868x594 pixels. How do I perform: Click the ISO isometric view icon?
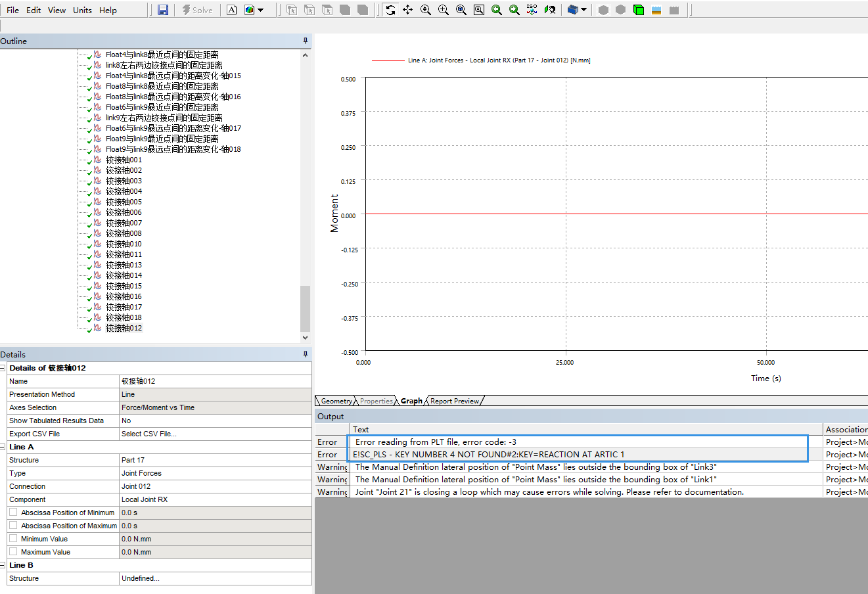[x=532, y=10]
